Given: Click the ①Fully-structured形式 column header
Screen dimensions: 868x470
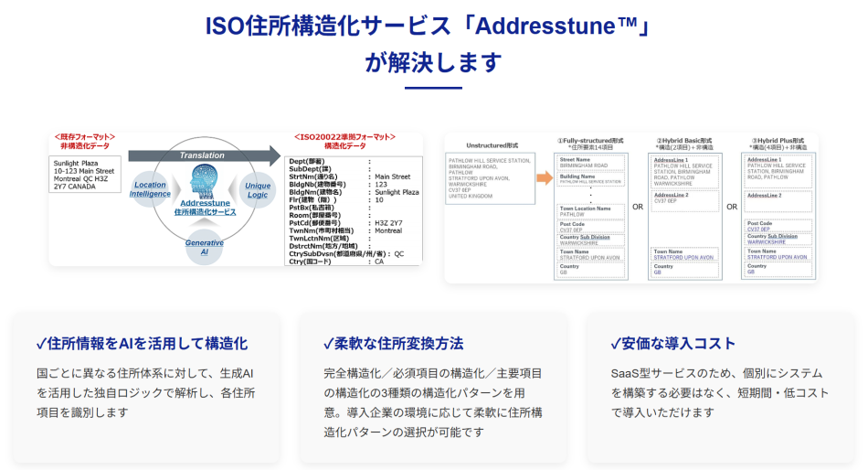Looking at the screenshot, I should click(590, 144).
